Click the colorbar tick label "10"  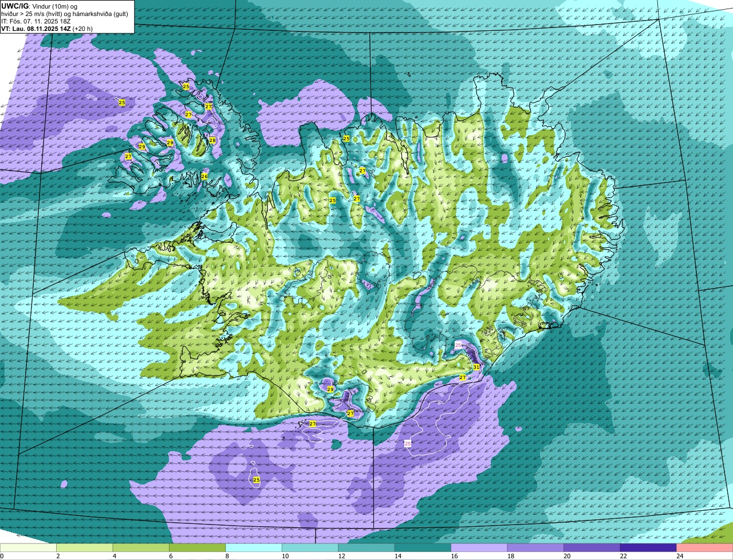pos(285,556)
